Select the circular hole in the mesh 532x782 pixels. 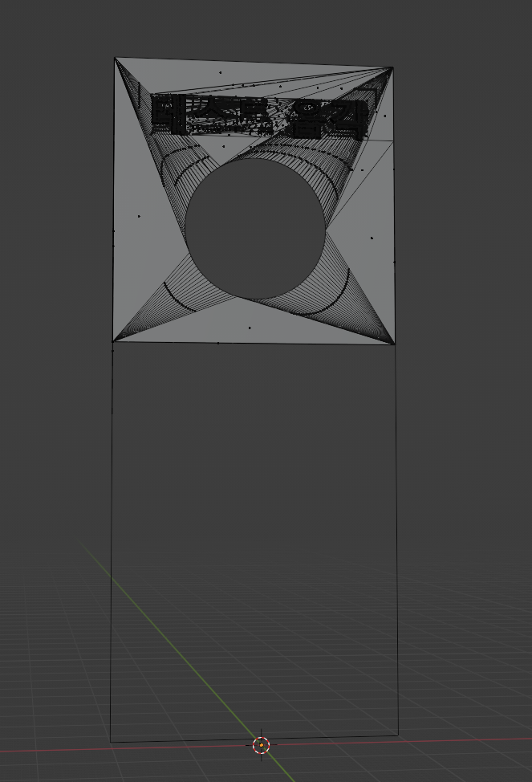pyautogui.click(x=255, y=229)
